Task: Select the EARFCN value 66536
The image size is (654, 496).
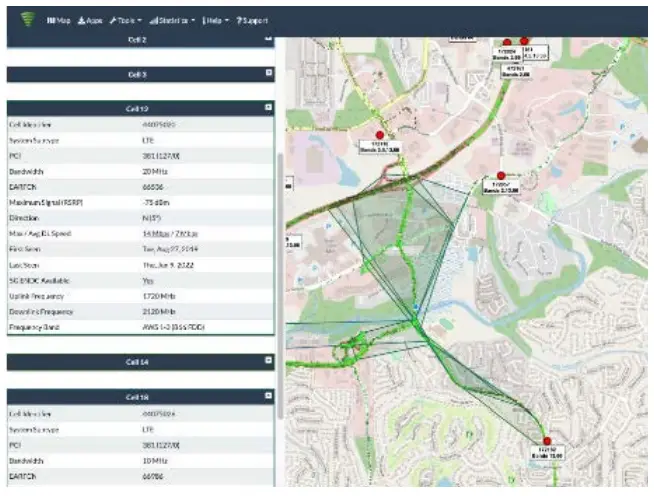Action: tap(153, 187)
